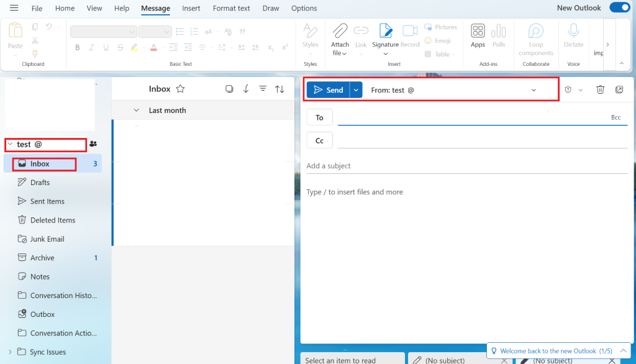This screenshot has height=364, width=636.
Task: Open the File menu
Action: [37, 8]
